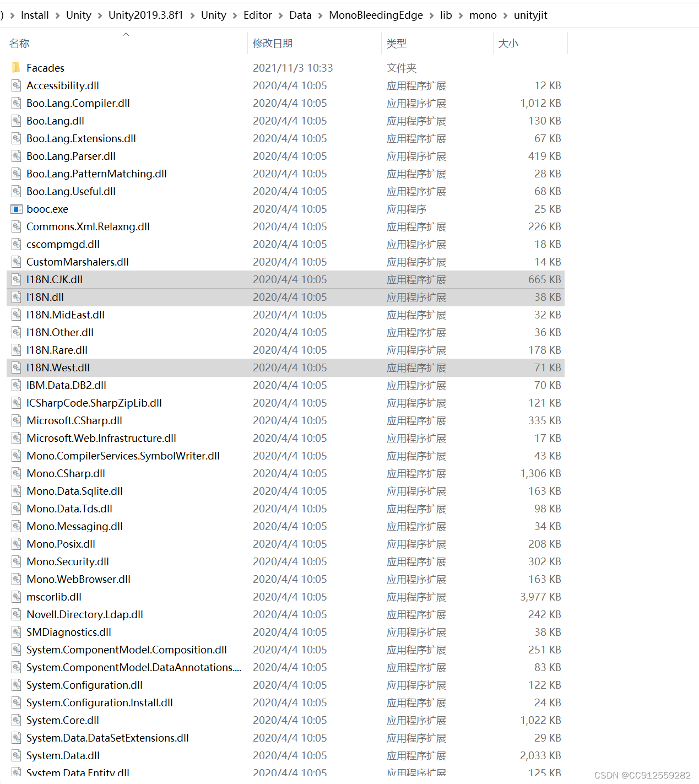This screenshot has width=699, height=784.
Task: Select the mscorlib.dll file icon
Action: (15, 597)
